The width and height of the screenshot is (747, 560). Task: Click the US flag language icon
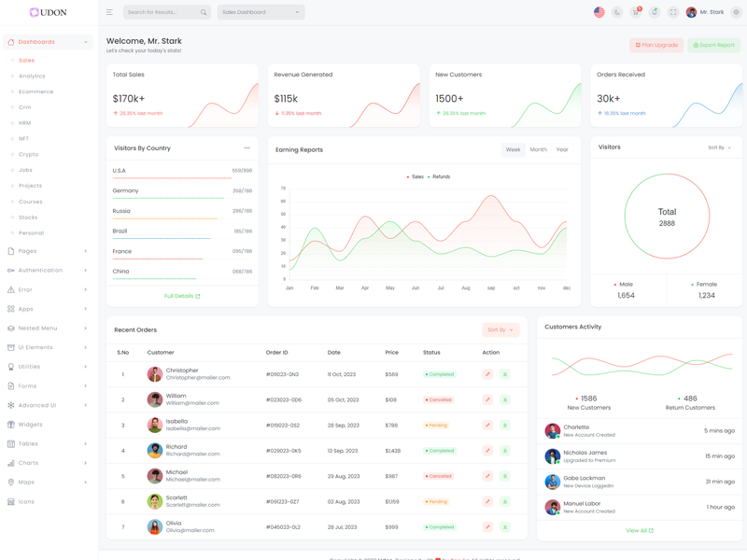[x=599, y=12]
